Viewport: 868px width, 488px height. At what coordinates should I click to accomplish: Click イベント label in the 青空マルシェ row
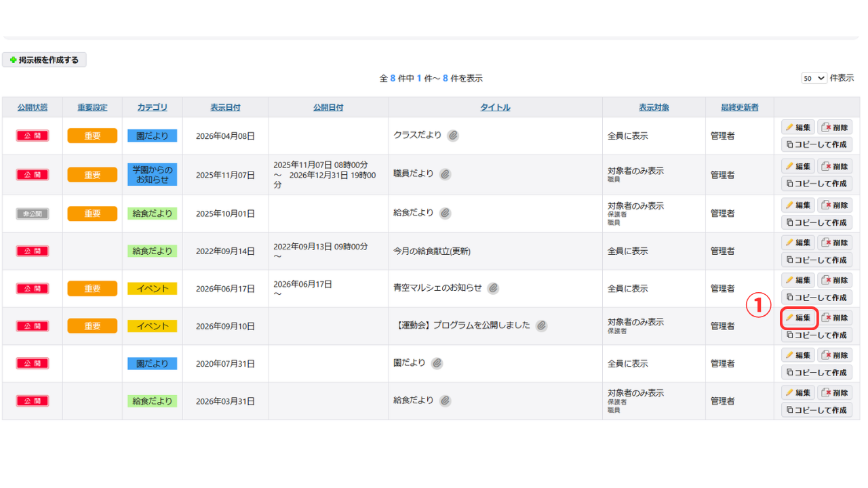tap(152, 288)
